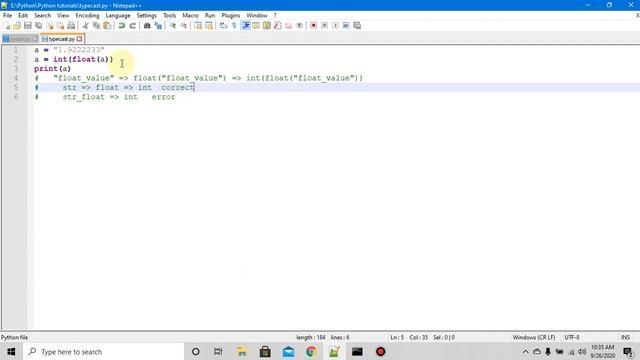Click the code line a = int(float(a))
This screenshot has width=640, height=360.
pyautogui.click(x=73, y=59)
